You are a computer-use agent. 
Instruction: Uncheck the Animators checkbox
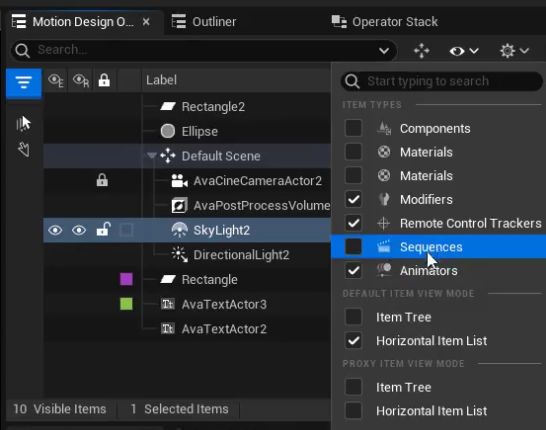coord(353,270)
